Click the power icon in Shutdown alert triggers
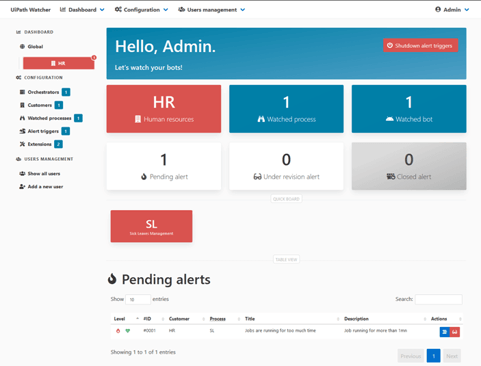Image resolution: width=481 pixels, height=366 pixels. [x=390, y=46]
